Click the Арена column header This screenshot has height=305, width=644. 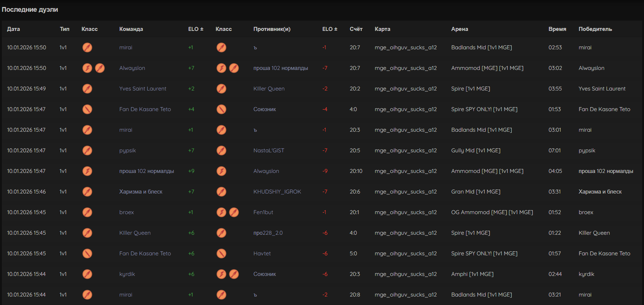pos(459,29)
